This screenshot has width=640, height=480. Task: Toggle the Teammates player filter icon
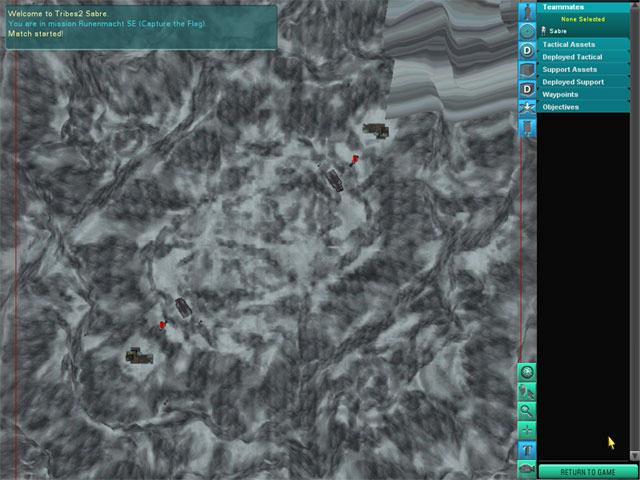527,12
